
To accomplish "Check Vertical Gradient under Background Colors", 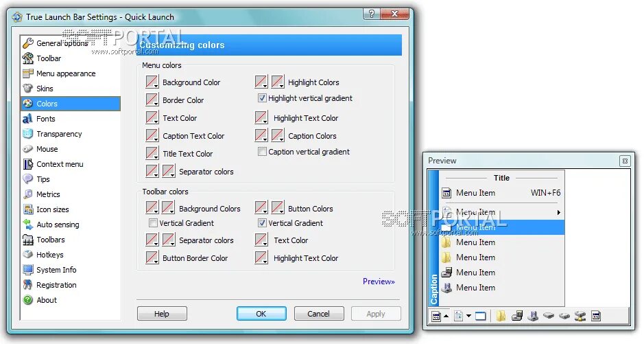I will [153, 223].
